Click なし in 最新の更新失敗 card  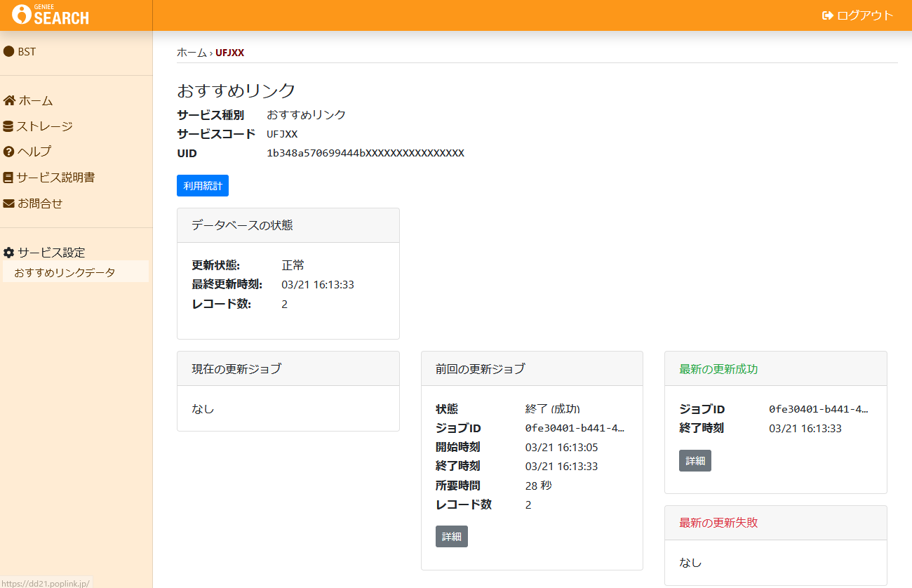pyautogui.click(x=690, y=563)
